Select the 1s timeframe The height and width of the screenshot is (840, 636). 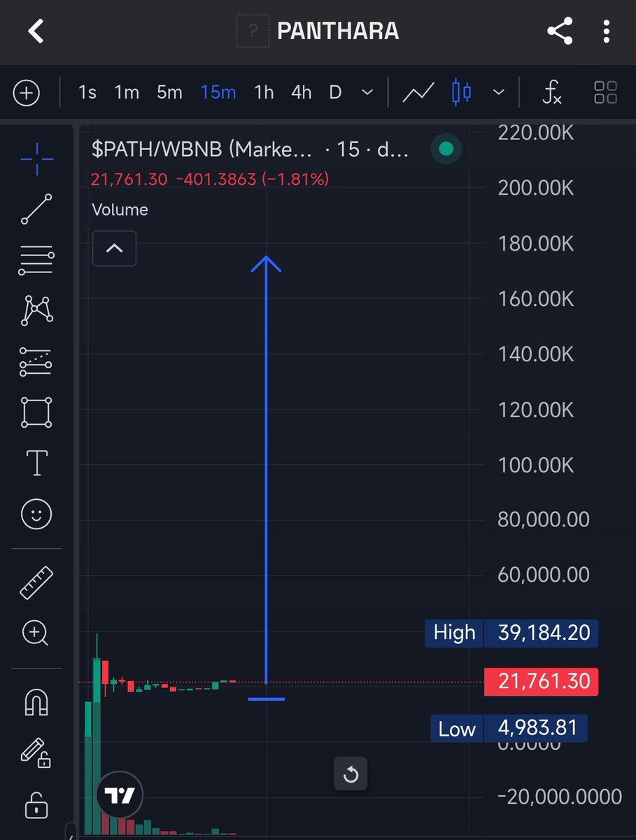87,92
